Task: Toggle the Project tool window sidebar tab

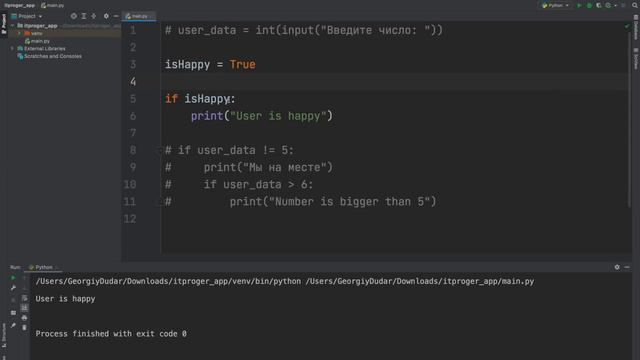Action: [x=4, y=24]
